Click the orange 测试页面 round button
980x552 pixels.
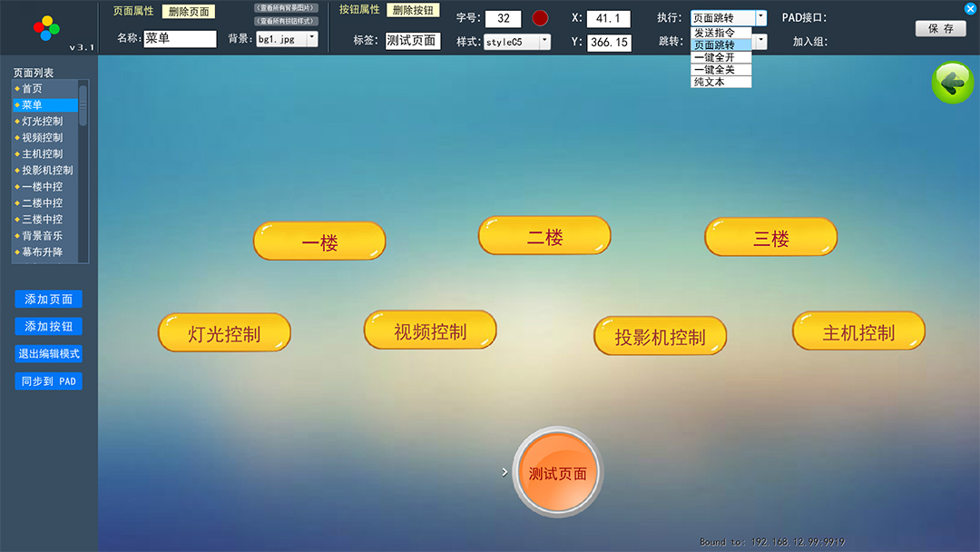557,473
